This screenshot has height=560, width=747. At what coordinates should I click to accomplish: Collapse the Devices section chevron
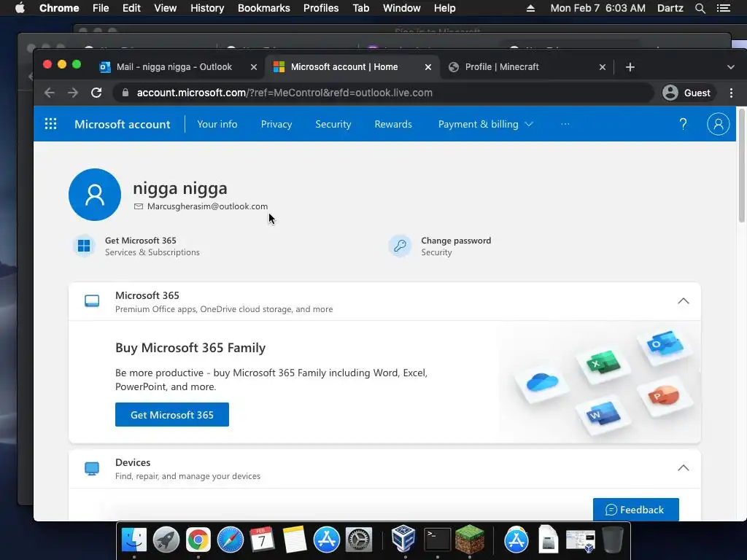[x=683, y=468]
